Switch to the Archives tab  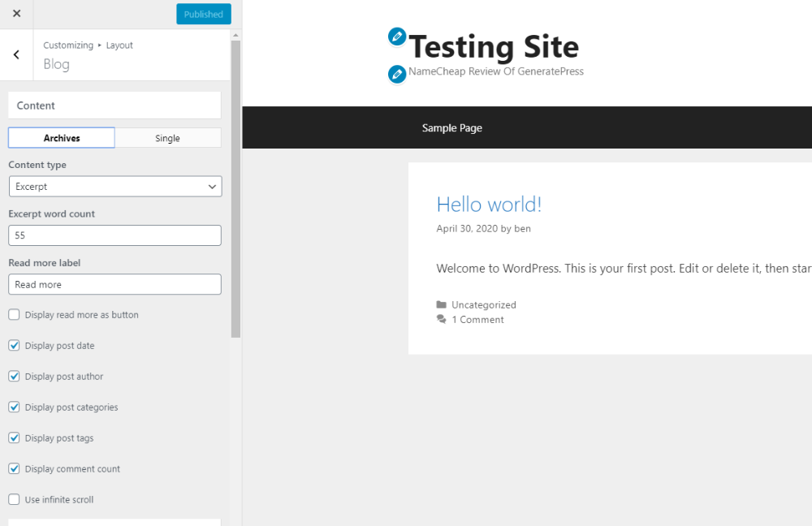point(62,138)
